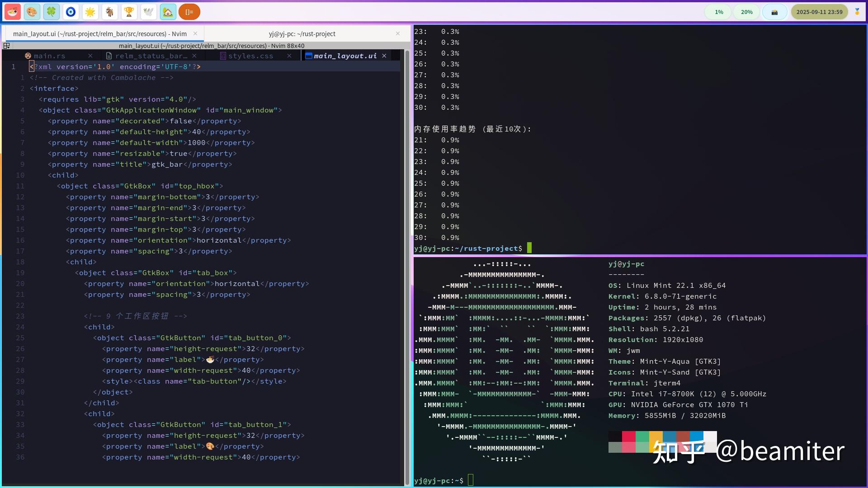Screen dimensions: 868x488
Task: Click the camera icon in the status bar
Action: point(774,12)
